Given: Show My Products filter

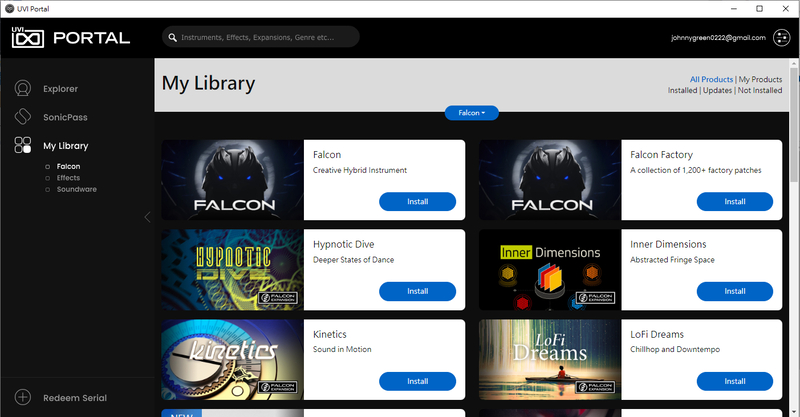Looking at the screenshot, I should point(760,79).
